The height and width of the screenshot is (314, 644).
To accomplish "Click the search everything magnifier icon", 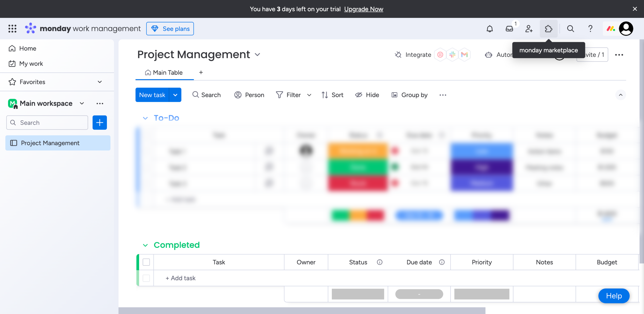I will pyautogui.click(x=571, y=29).
